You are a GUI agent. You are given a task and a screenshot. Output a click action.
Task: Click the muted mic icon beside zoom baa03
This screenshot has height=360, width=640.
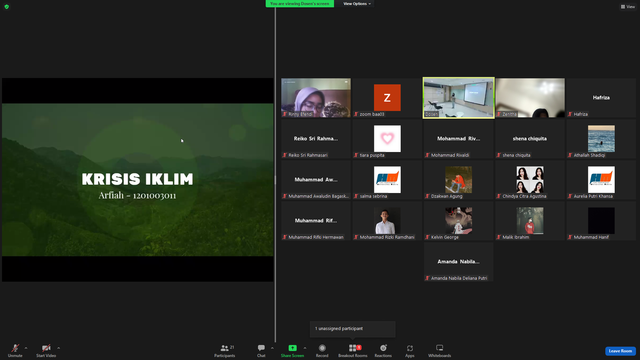pyautogui.click(x=356, y=114)
